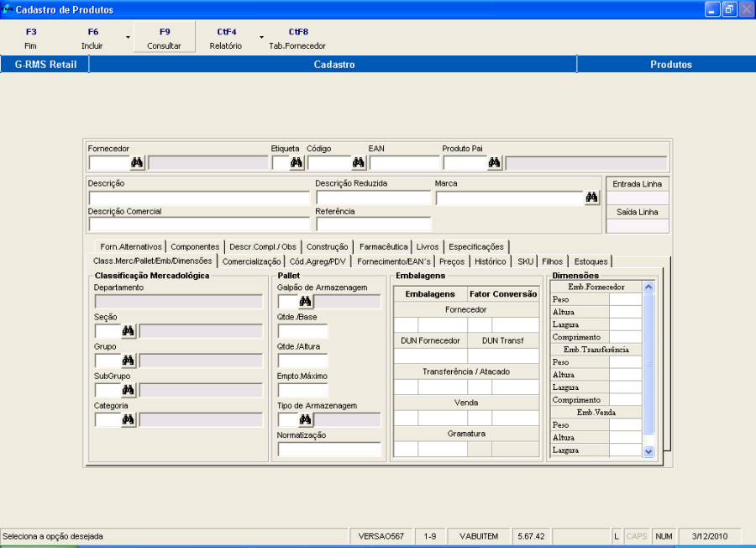Screen dimensions: 756x548
Task: Click the EAN input field
Action: click(x=404, y=163)
